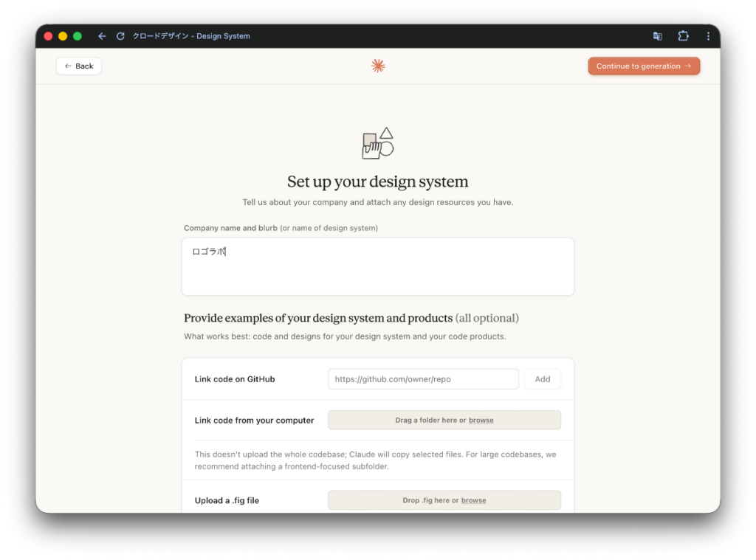Click the browser back arrow icon
Viewport: 756px width, 560px height.
pos(102,36)
